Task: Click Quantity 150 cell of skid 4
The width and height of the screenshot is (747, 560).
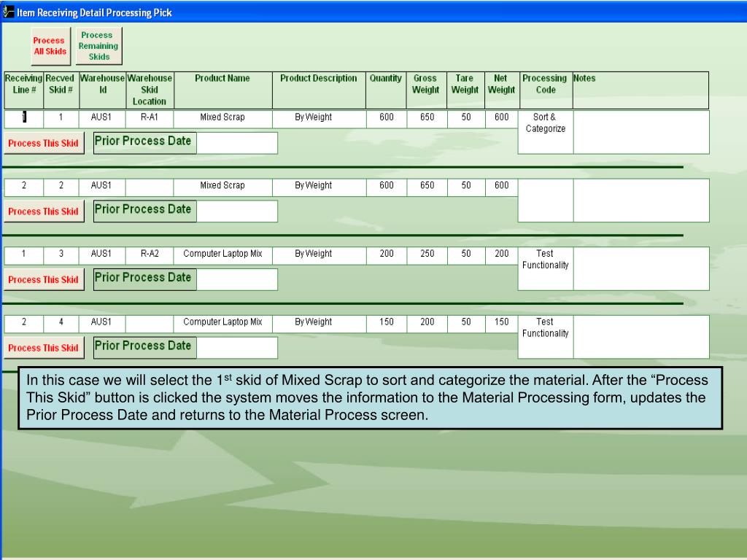Action: pos(387,324)
